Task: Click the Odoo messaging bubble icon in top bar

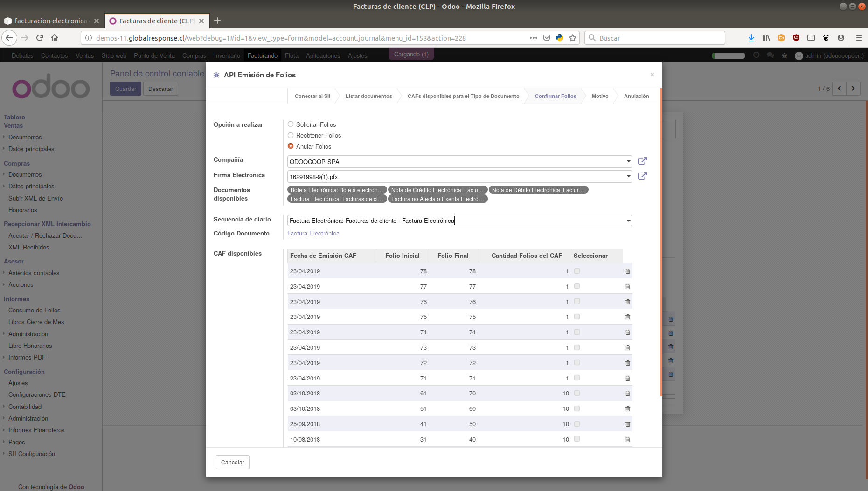Action: [x=770, y=55]
